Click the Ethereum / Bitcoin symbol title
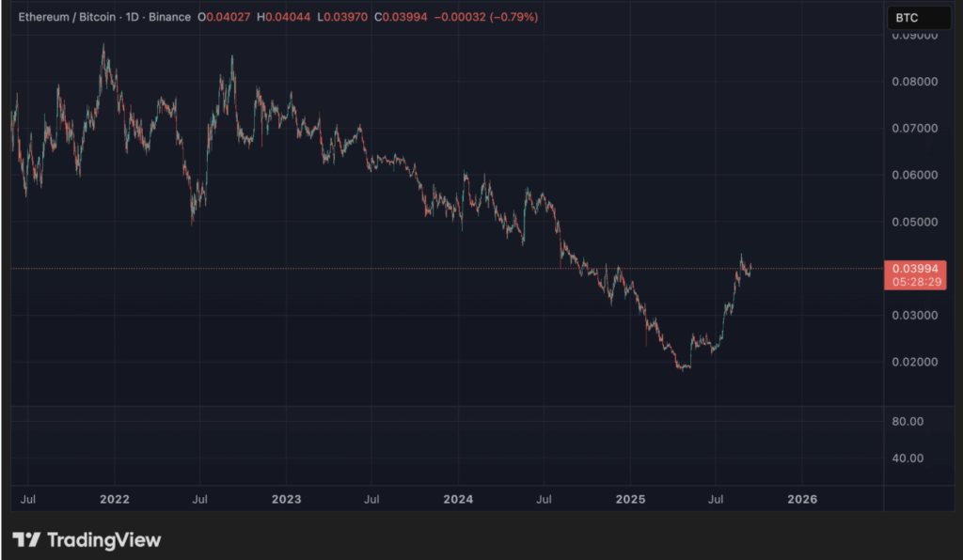Image resolution: width=963 pixels, height=560 pixels. tap(67, 17)
